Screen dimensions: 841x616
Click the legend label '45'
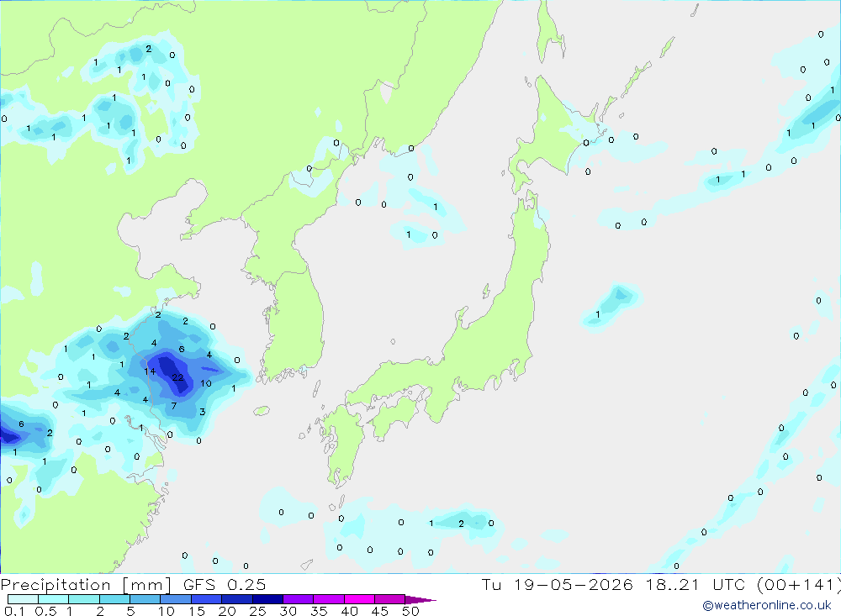[x=380, y=611]
